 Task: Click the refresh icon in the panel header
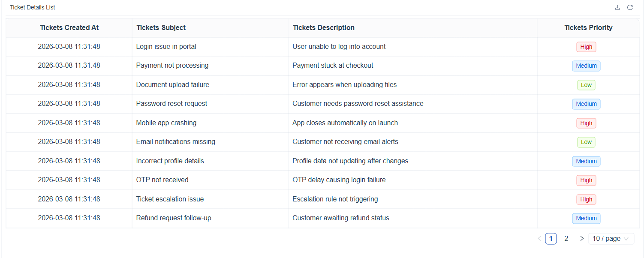(630, 7)
